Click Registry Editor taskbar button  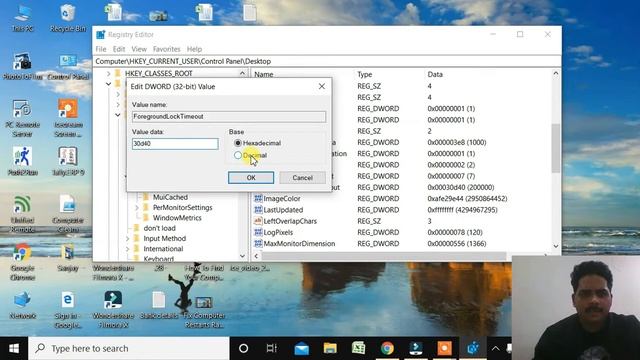pos(473,348)
